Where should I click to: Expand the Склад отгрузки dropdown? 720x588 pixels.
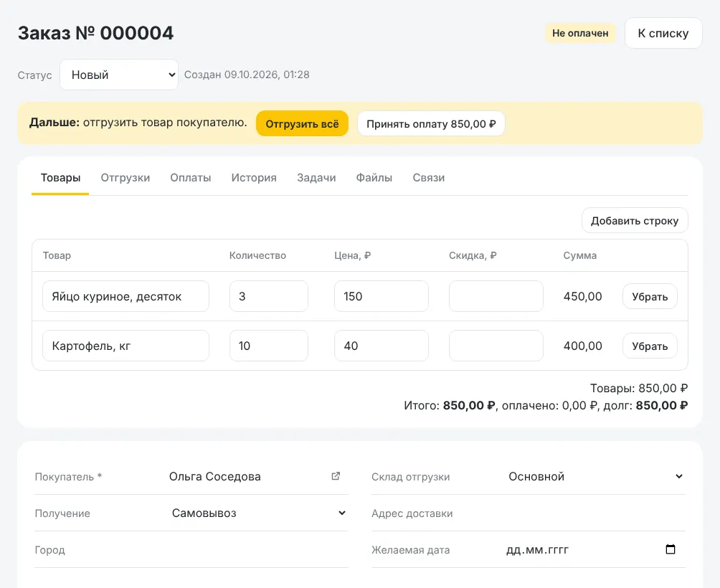coord(595,476)
